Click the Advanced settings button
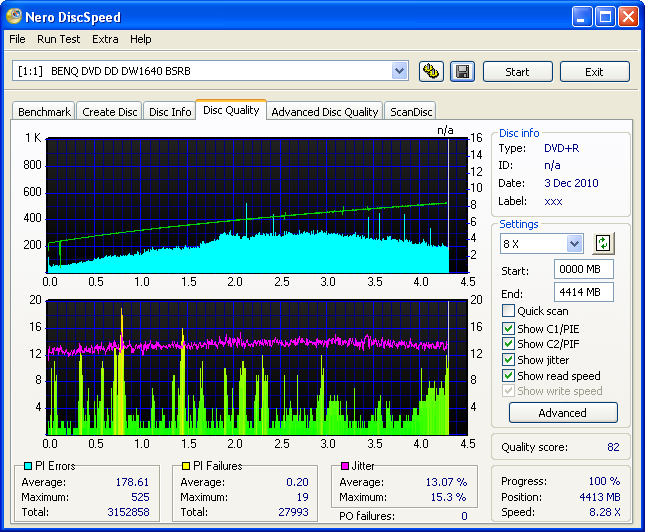 coord(563,413)
